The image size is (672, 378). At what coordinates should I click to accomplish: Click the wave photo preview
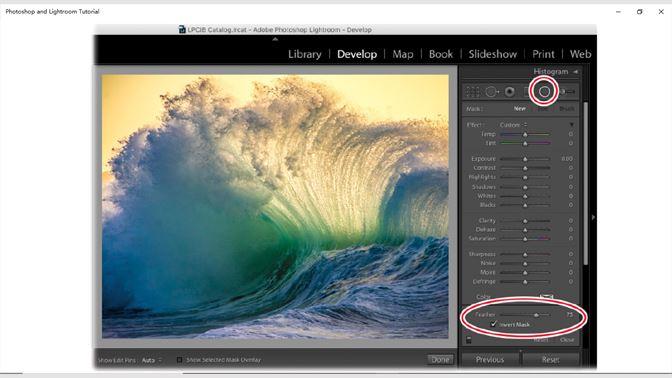point(275,207)
